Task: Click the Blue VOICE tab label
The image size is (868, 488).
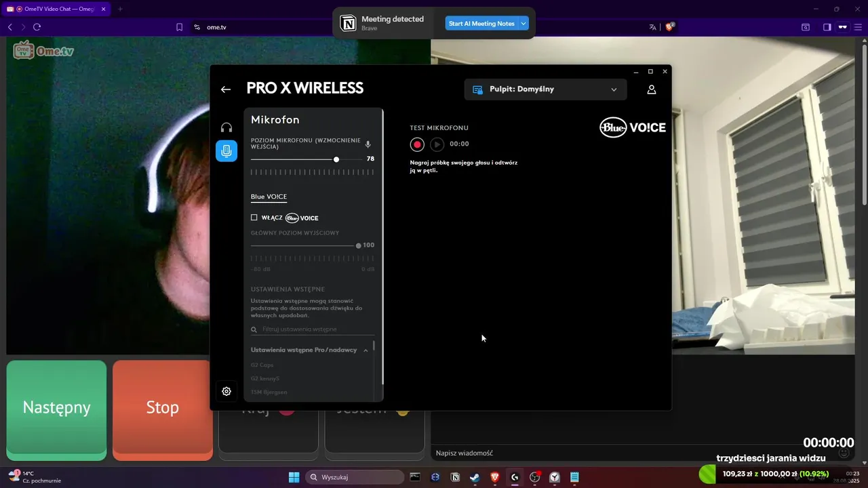Action: [x=269, y=197]
